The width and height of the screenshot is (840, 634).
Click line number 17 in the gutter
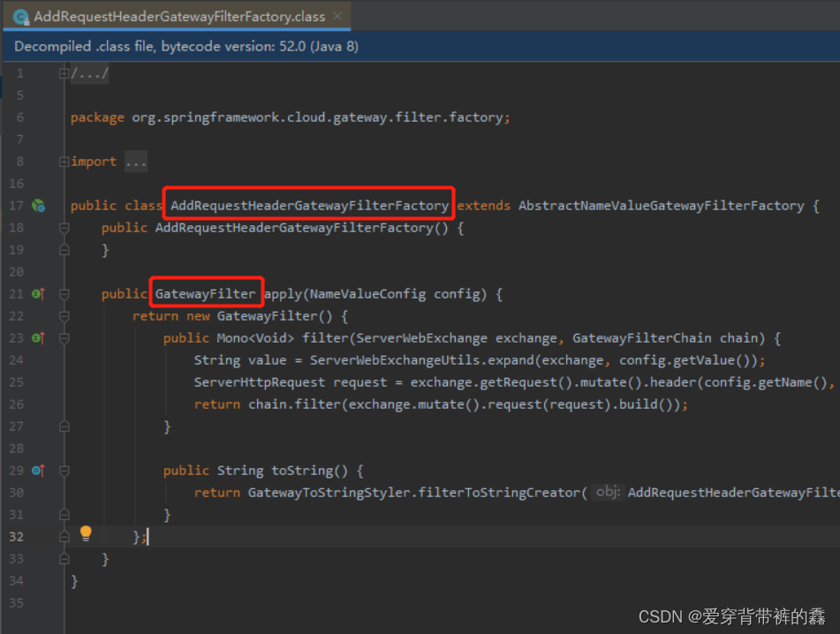click(16, 206)
